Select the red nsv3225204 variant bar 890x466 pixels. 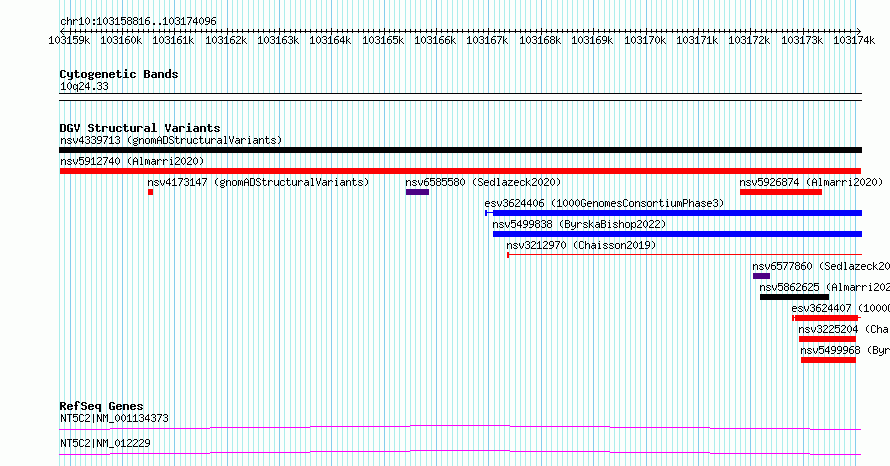(828, 339)
